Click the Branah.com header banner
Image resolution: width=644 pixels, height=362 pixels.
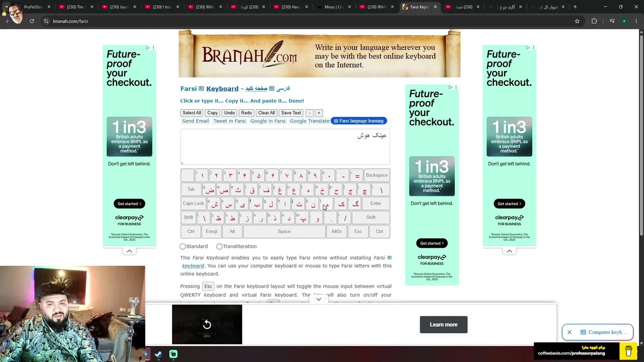coord(319,54)
